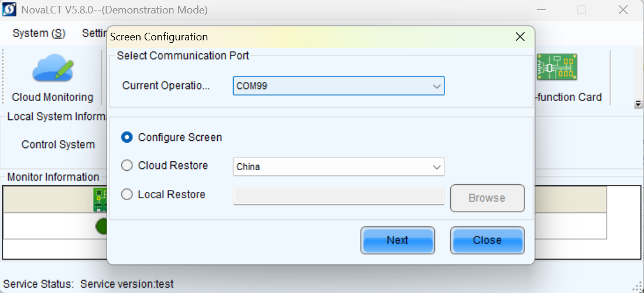Click the Service version:test status text
This screenshot has height=293, width=644.
point(127,284)
